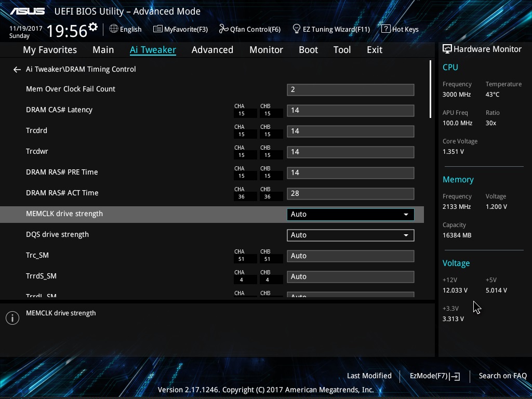Click Qfan Control(F6) label
This screenshot has width=532, height=399.
tap(255, 29)
